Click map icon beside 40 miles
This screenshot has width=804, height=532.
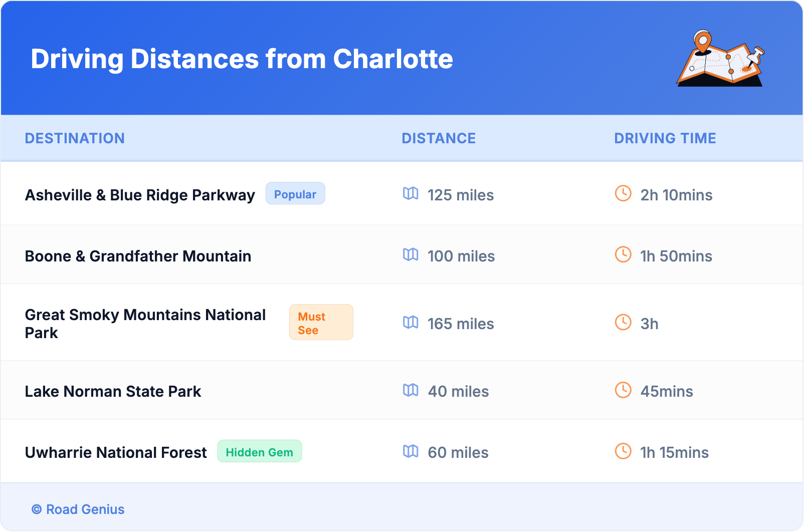pos(411,390)
